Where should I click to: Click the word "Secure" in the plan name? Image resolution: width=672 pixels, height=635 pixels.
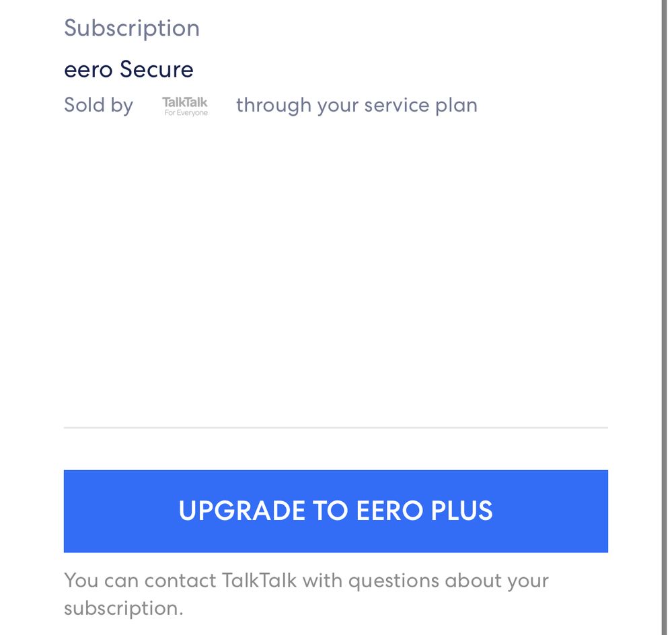coord(157,69)
